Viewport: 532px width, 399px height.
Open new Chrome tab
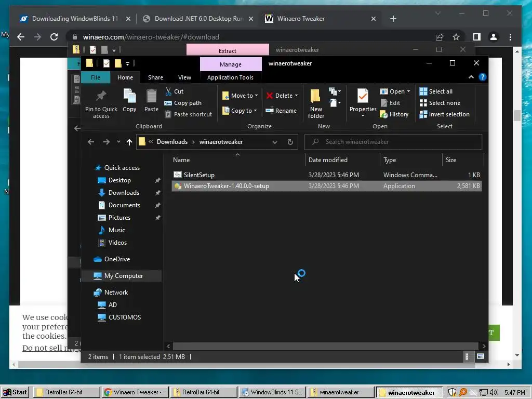(x=393, y=19)
